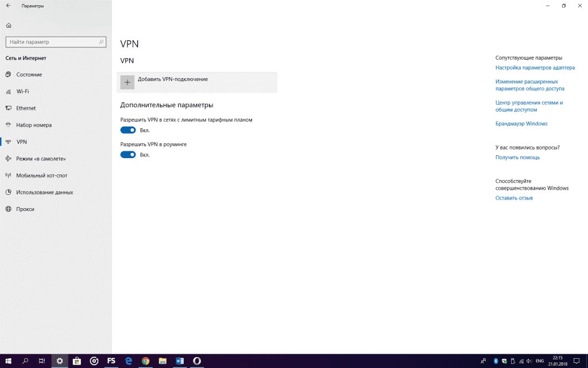Disable VPN on metered networks toggle

[127, 130]
